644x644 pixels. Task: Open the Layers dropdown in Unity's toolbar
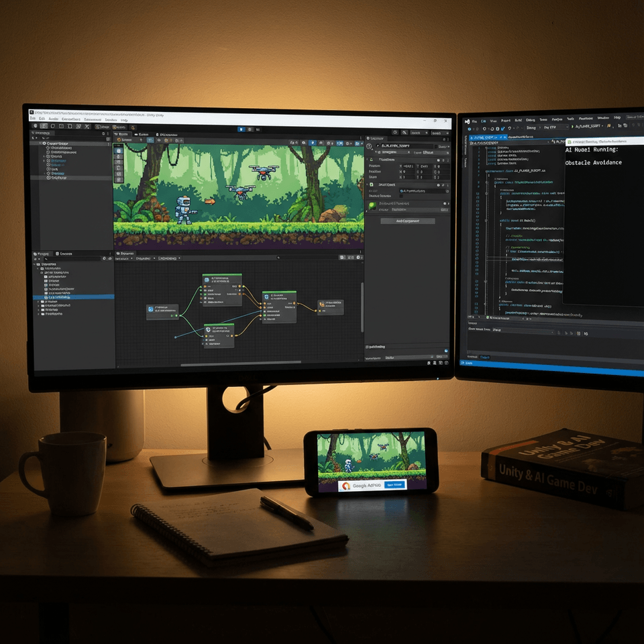(x=419, y=133)
